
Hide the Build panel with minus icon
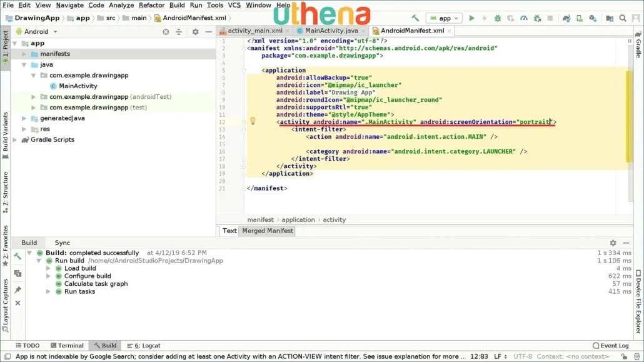626,243
